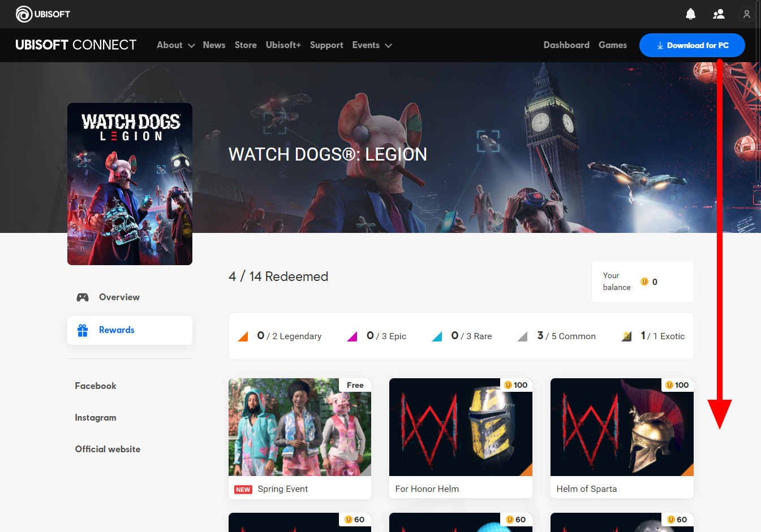This screenshot has height=532, width=761.
Task: Open the Store menu item
Action: point(246,45)
